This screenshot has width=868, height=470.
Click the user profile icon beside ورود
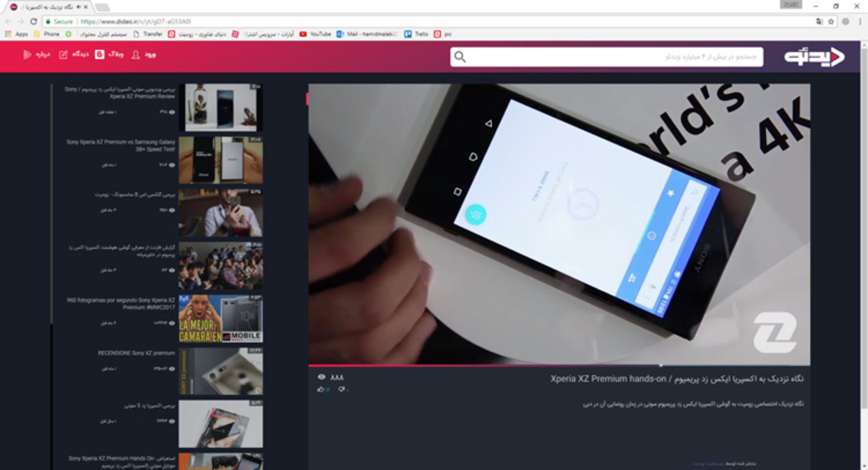tap(136, 55)
